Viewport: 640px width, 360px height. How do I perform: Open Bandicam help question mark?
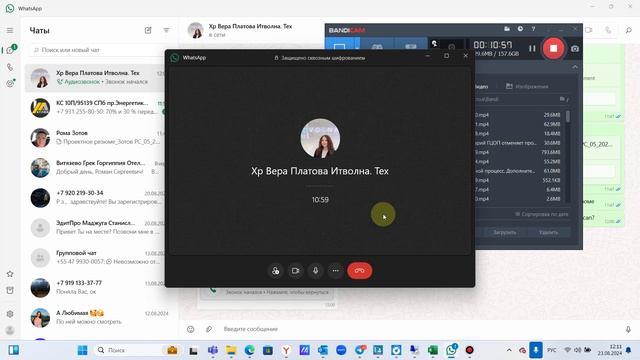(533, 29)
